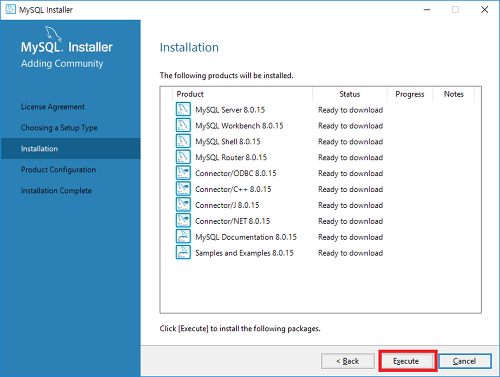Click 'Ready to download' status for Connector/J
Image resolution: width=500 pixels, height=377 pixels.
point(350,205)
